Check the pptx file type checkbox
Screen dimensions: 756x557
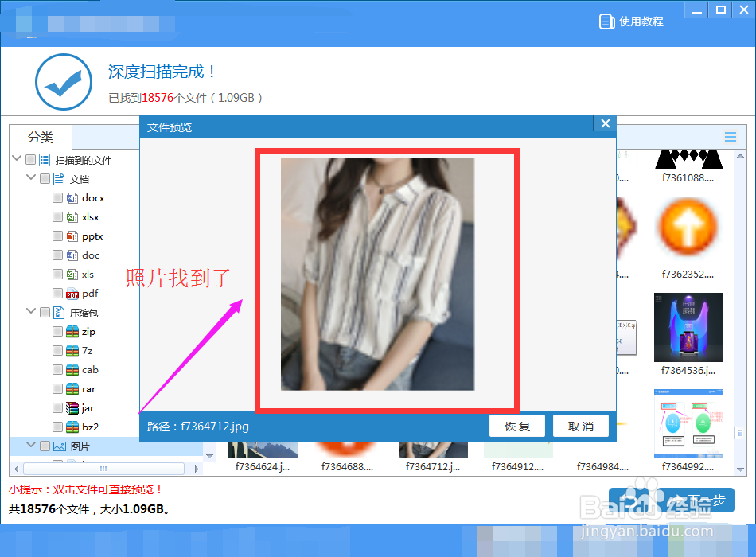pos(58,236)
